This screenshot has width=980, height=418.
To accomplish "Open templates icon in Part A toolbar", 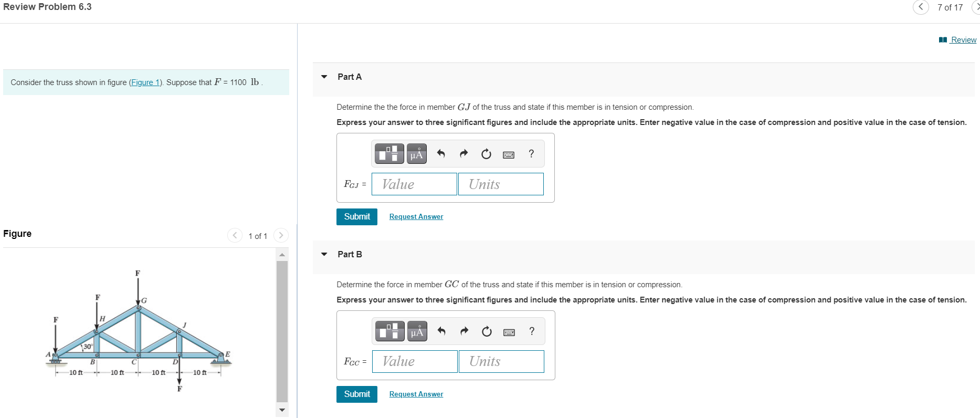I will coord(389,154).
